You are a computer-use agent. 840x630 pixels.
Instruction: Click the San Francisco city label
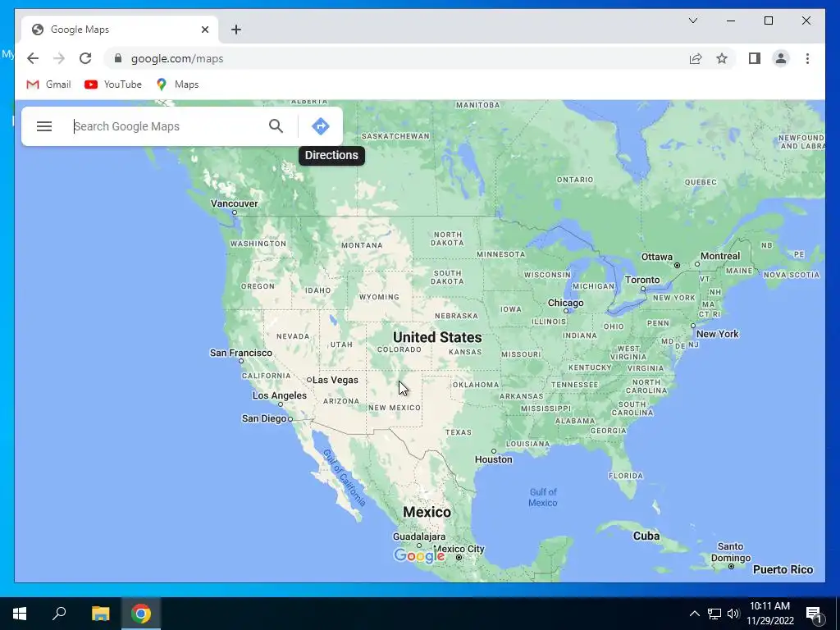pyautogui.click(x=241, y=353)
